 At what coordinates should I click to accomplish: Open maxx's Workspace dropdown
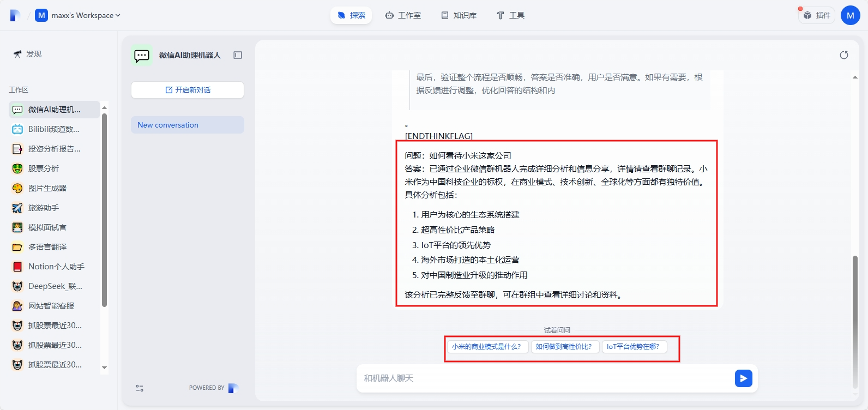(x=77, y=15)
